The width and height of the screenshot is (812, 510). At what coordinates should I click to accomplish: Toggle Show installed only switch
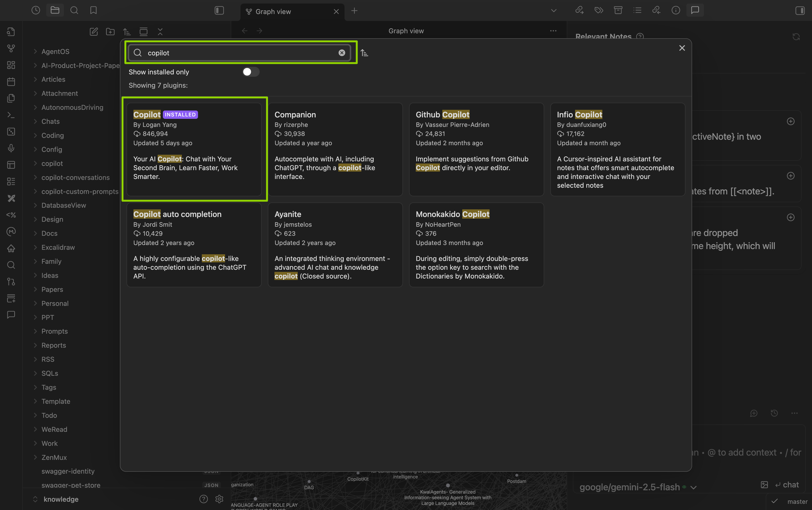(251, 72)
